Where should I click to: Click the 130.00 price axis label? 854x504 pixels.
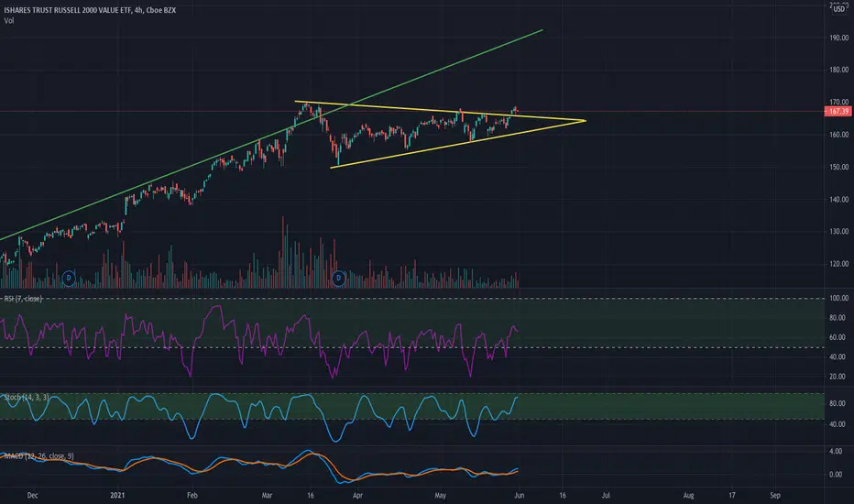click(x=839, y=232)
